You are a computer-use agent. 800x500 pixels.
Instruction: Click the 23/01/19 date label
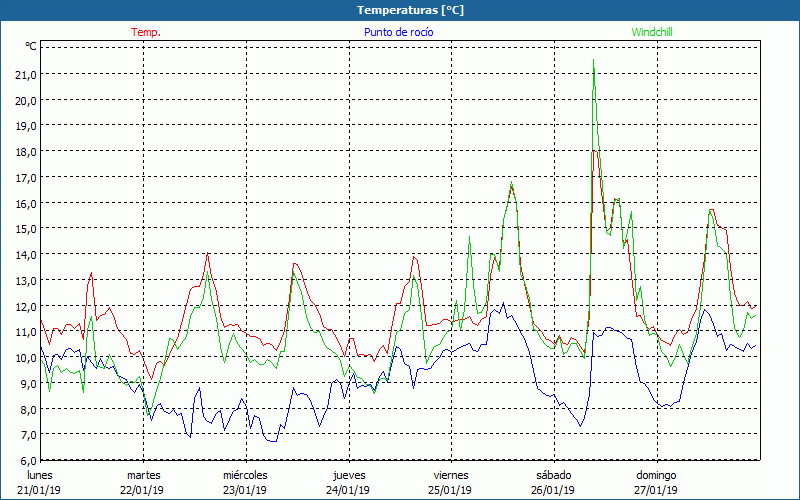coord(244,490)
